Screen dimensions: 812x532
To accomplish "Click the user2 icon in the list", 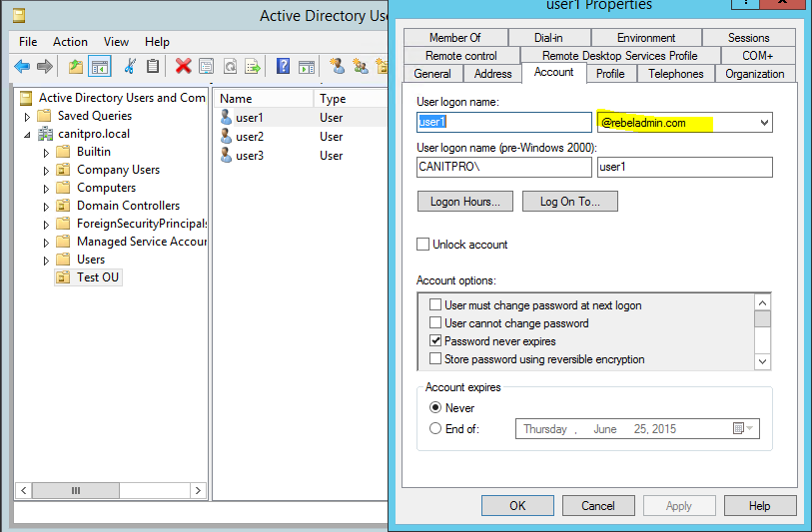I will (x=226, y=136).
